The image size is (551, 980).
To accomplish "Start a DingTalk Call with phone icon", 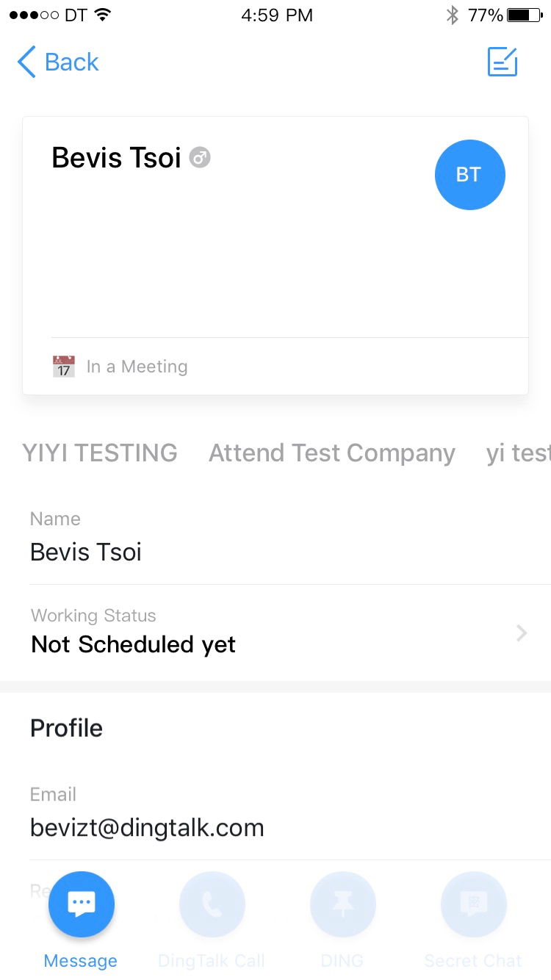I will (x=212, y=904).
